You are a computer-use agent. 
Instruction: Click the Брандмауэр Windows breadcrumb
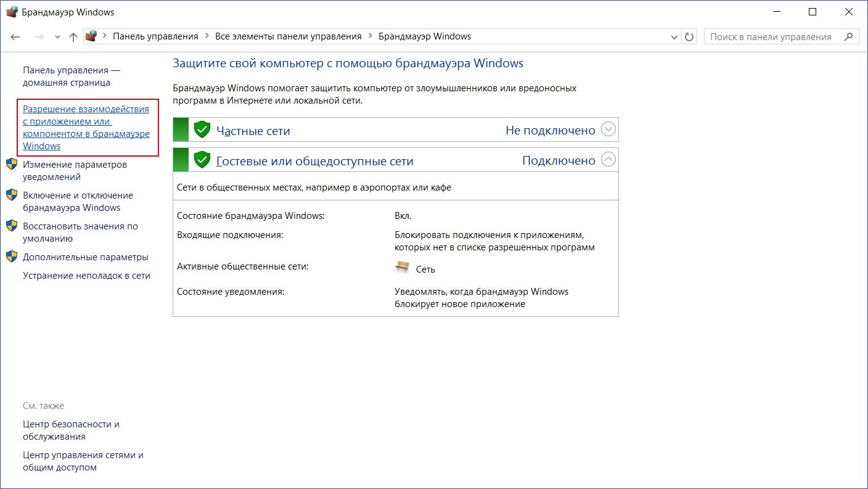tap(425, 36)
